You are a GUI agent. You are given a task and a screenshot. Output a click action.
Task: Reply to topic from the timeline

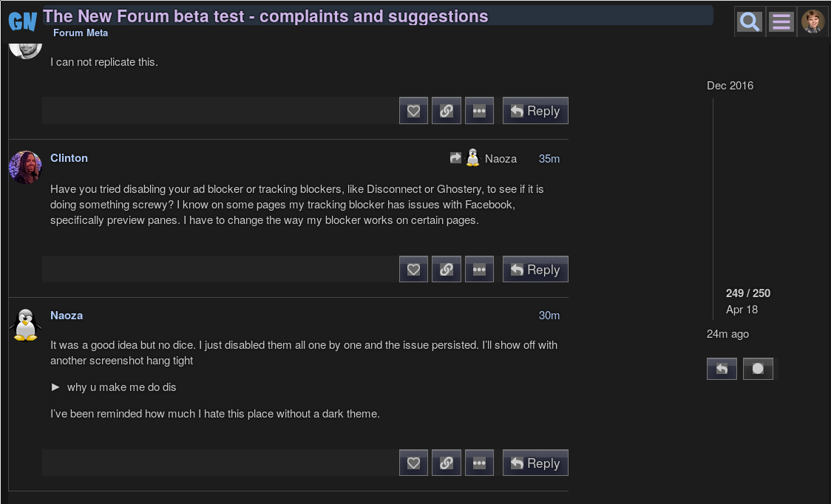(x=722, y=369)
